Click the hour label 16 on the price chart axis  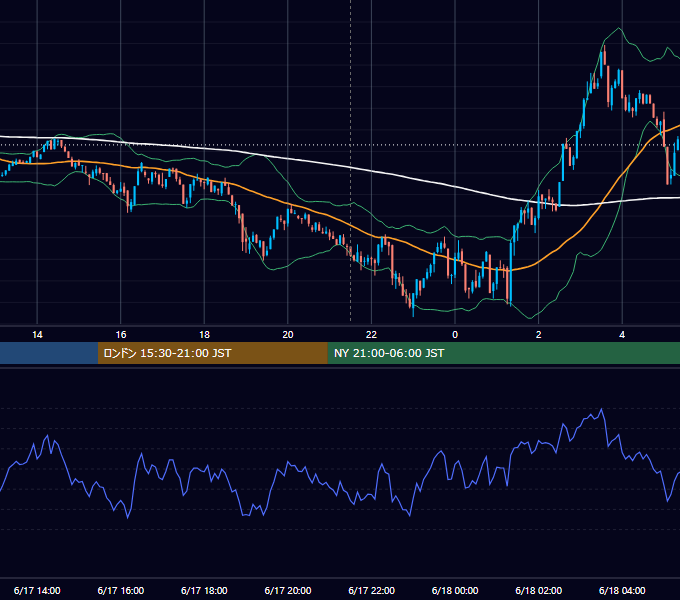(x=121, y=335)
